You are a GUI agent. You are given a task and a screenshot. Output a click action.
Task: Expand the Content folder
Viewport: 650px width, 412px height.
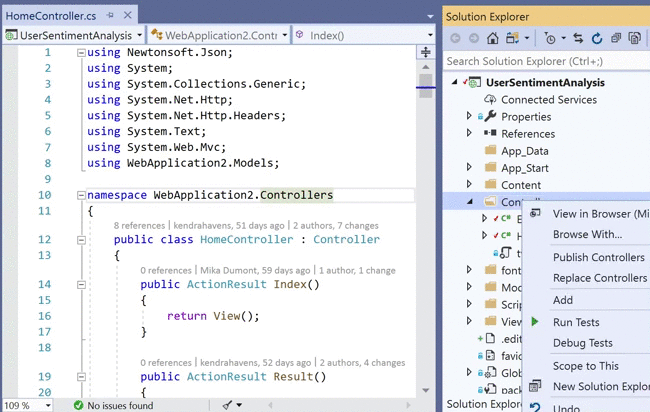pyautogui.click(x=469, y=184)
